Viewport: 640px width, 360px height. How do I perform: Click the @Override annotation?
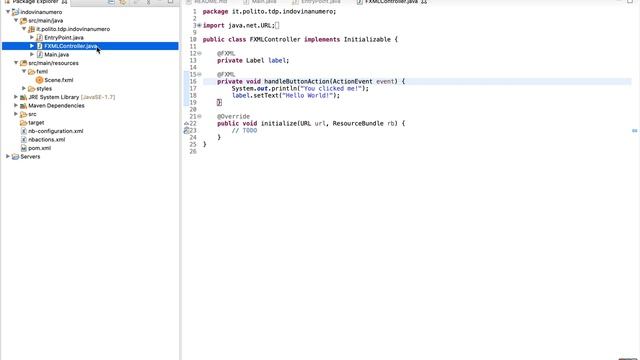click(x=233, y=116)
